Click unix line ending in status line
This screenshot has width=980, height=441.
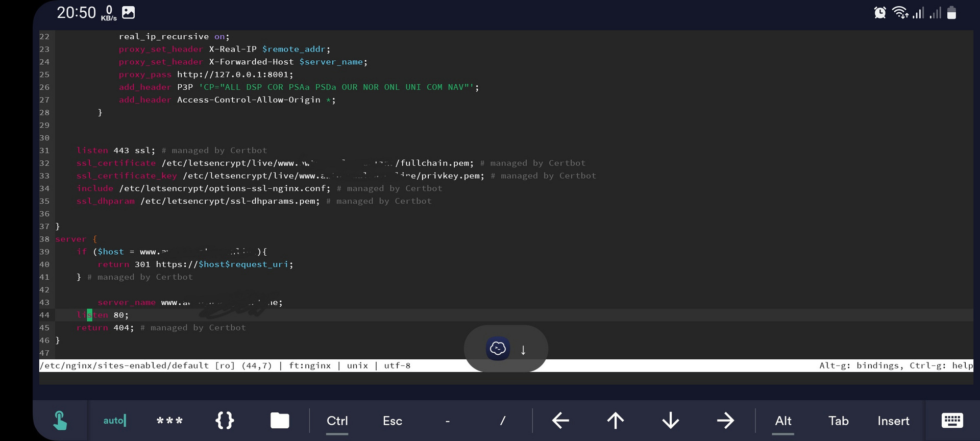[x=357, y=365]
